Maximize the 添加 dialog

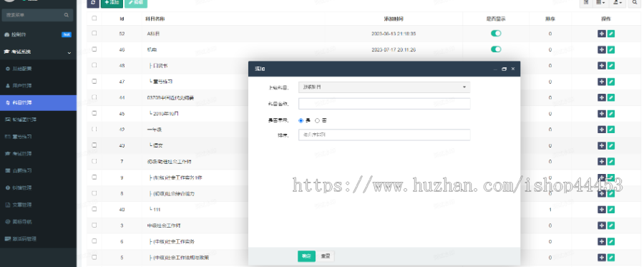(x=504, y=69)
